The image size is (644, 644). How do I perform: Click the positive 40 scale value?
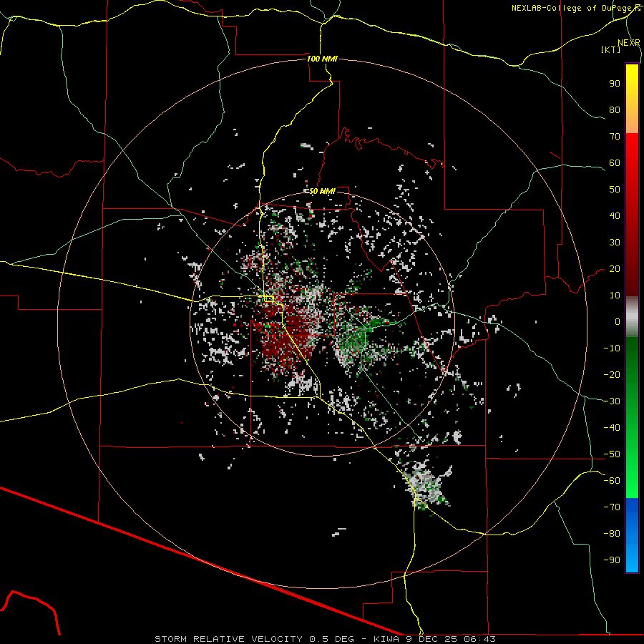coord(615,215)
